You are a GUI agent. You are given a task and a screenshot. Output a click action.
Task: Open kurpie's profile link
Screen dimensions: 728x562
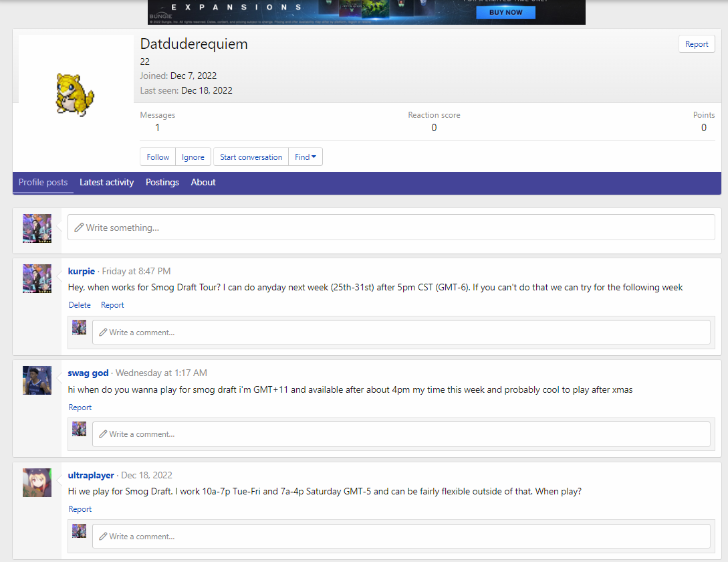(82, 271)
